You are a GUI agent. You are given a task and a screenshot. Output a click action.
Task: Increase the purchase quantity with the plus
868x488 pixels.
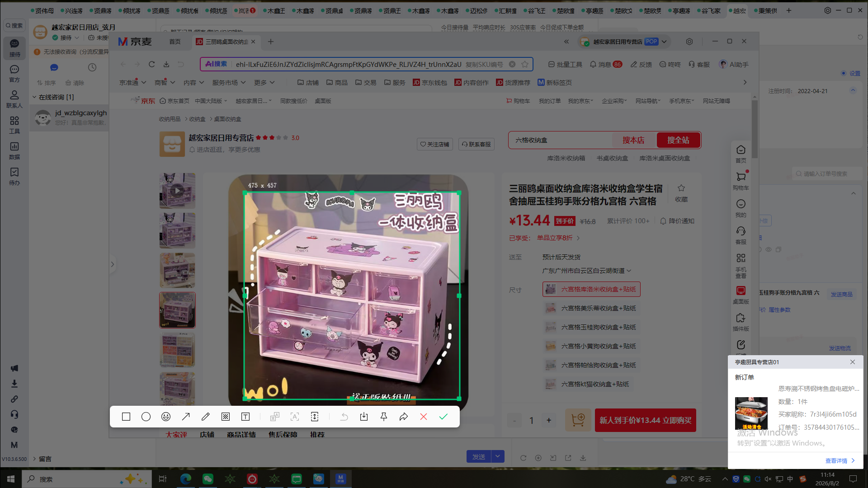coord(549,420)
